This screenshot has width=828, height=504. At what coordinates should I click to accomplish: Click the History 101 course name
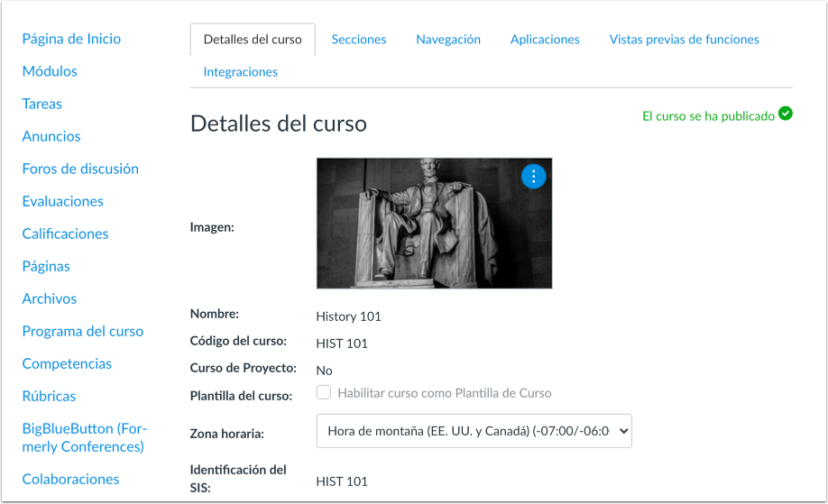click(348, 316)
